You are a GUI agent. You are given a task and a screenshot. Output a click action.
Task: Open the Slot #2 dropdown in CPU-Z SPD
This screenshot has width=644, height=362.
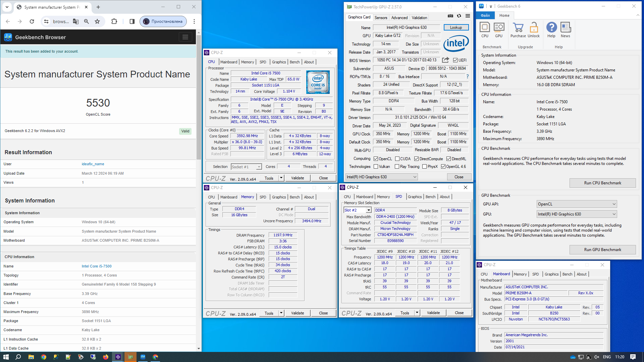pos(358,210)
